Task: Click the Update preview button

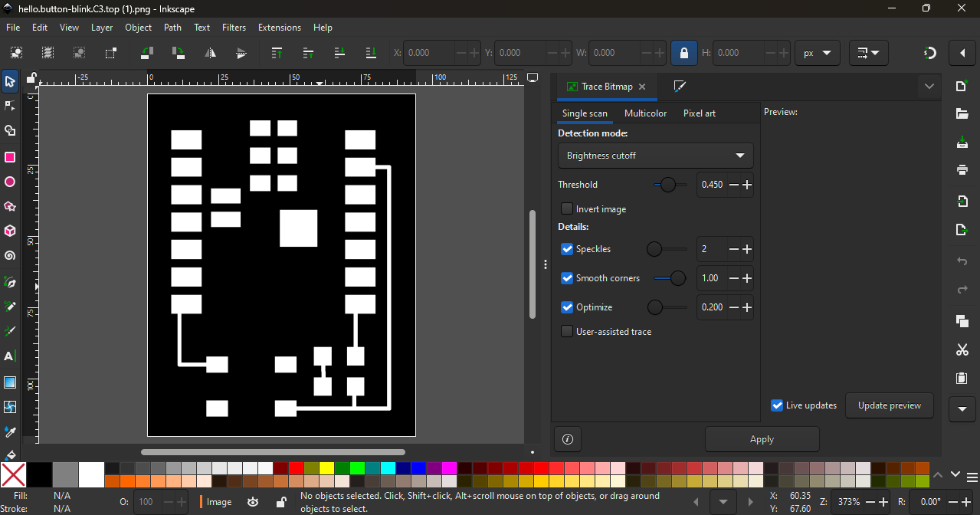Action: pos(889,405)
